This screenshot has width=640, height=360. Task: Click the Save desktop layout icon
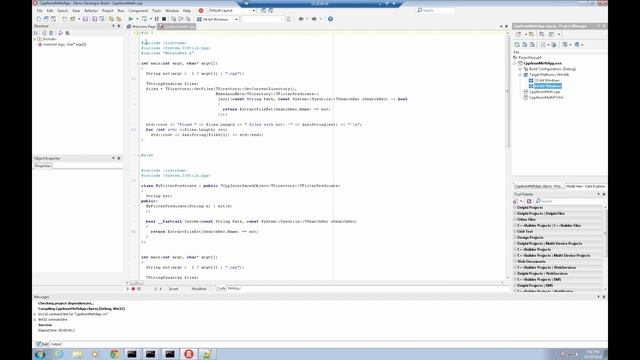(263, 11)
